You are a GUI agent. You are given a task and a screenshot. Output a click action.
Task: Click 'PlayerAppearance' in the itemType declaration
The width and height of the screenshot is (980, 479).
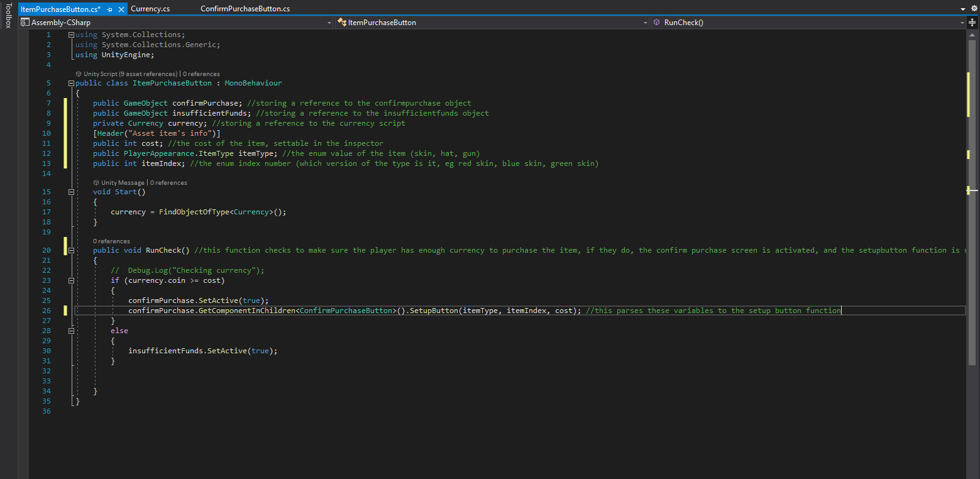[x=159, y=153]
